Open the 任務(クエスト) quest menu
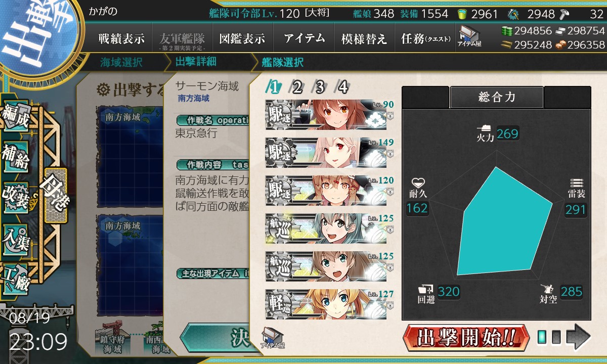The image size is (607, 364). (425, 39)
